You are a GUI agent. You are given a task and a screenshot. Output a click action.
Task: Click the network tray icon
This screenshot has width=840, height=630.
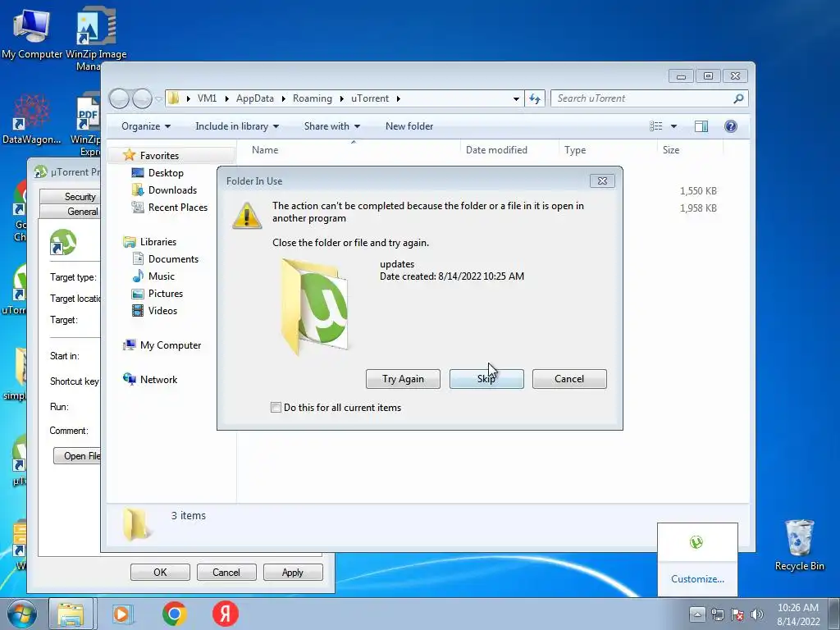click(717, 614)
